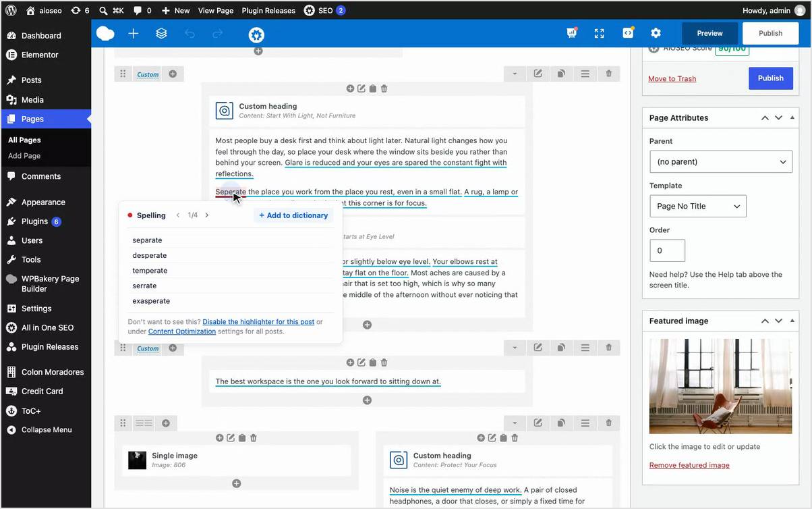The image size is (812, 509).
Task: Click the drag handle of the Single image row
Action: [x=123, y=423]
